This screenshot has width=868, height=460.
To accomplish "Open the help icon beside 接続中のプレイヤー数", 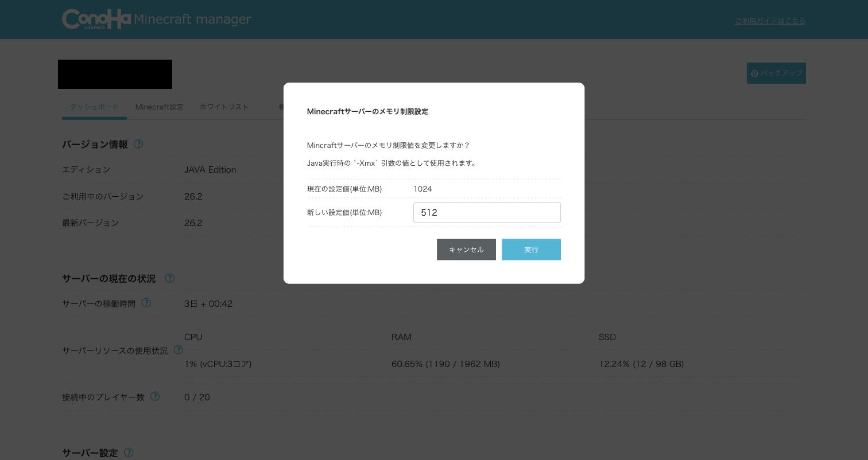I will (155, 396).
